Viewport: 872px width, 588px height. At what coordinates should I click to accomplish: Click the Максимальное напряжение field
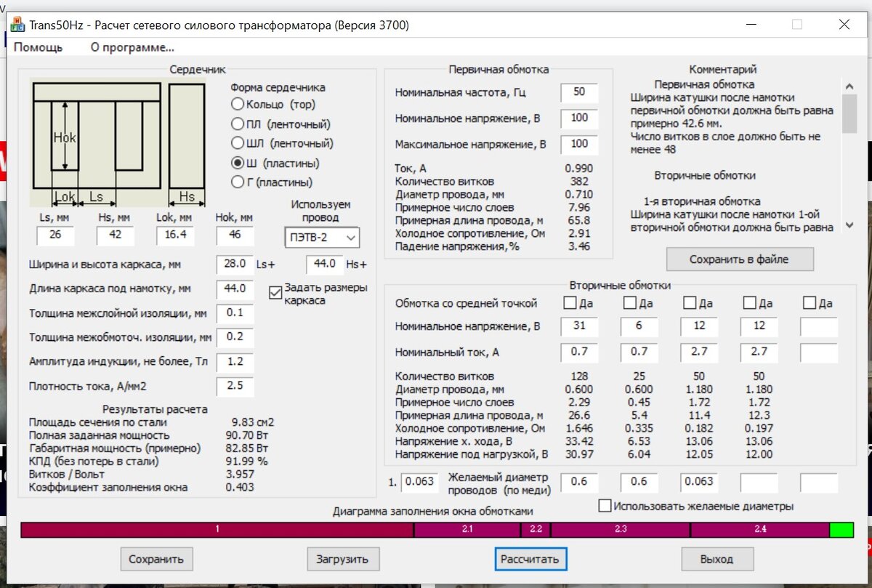[579, 144]
